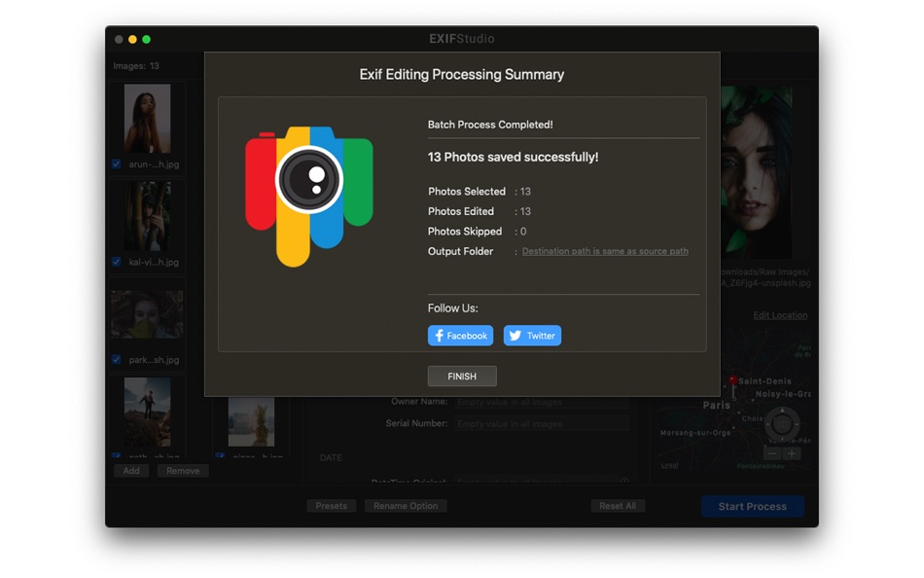Screen dimensions: 924x578
Task: Click the Owner Name input field
Action: pos(542,402)
